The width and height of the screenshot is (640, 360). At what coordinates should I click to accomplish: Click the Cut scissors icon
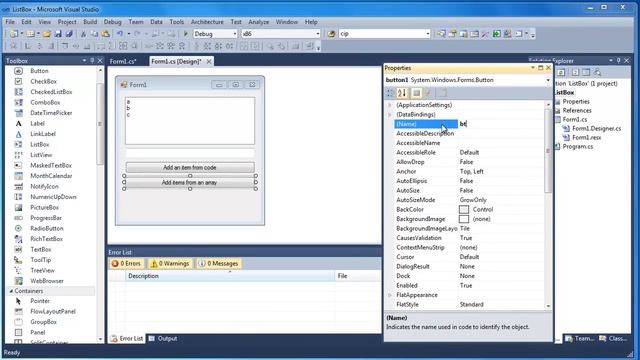pyautogui.click(x=83, y=34)
